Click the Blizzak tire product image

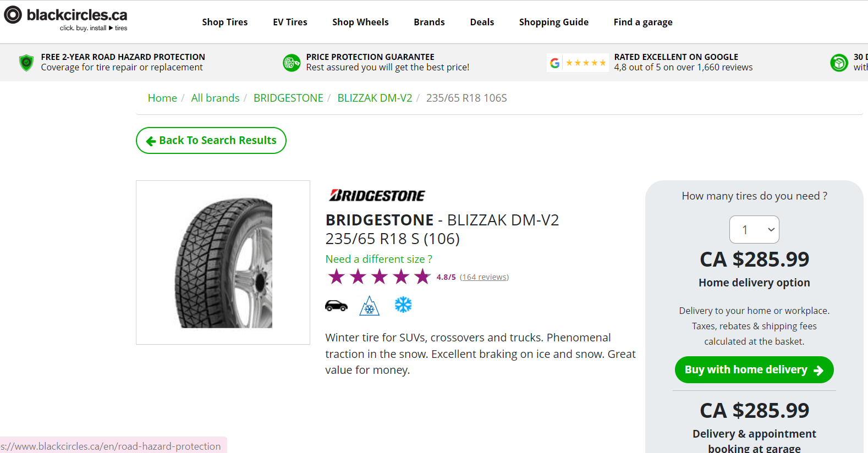(x=223, y=263)
